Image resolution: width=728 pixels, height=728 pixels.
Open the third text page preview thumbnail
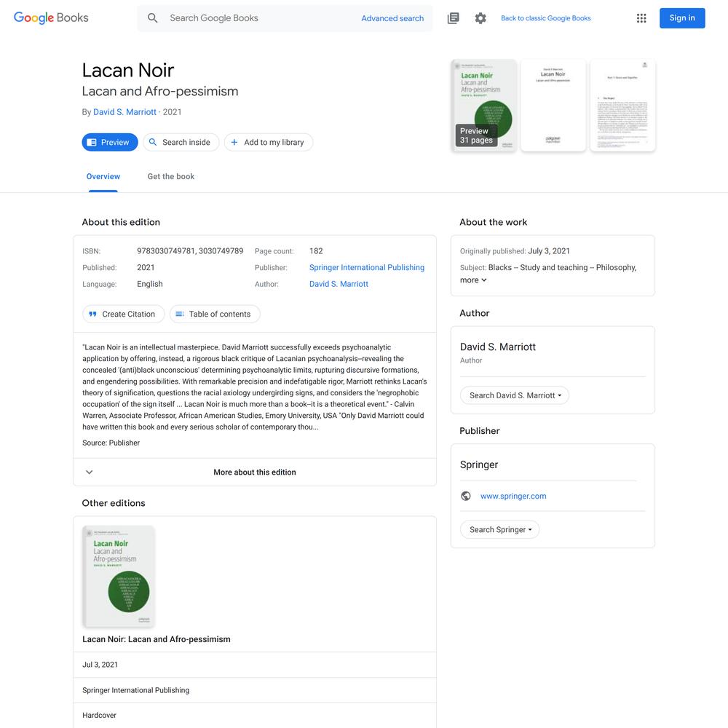pyautogui.click(x=622, y=106)
